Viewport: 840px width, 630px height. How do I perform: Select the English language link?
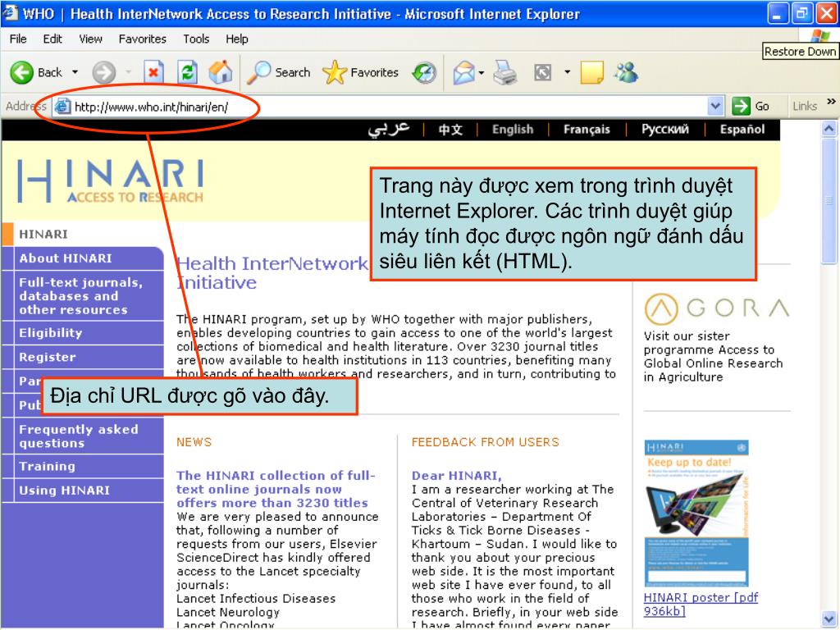513,129
